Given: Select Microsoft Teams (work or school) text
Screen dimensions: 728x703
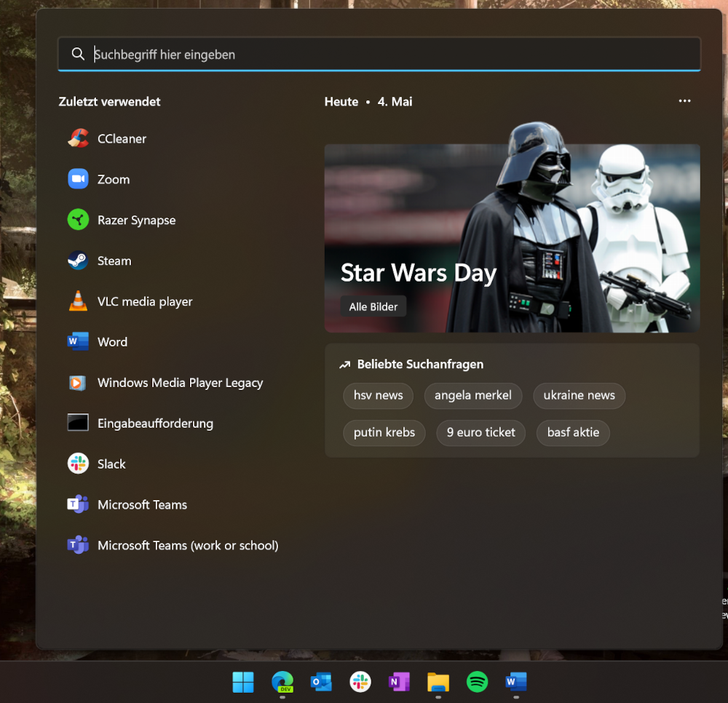Looking at the screenshot, I should 188,546.
